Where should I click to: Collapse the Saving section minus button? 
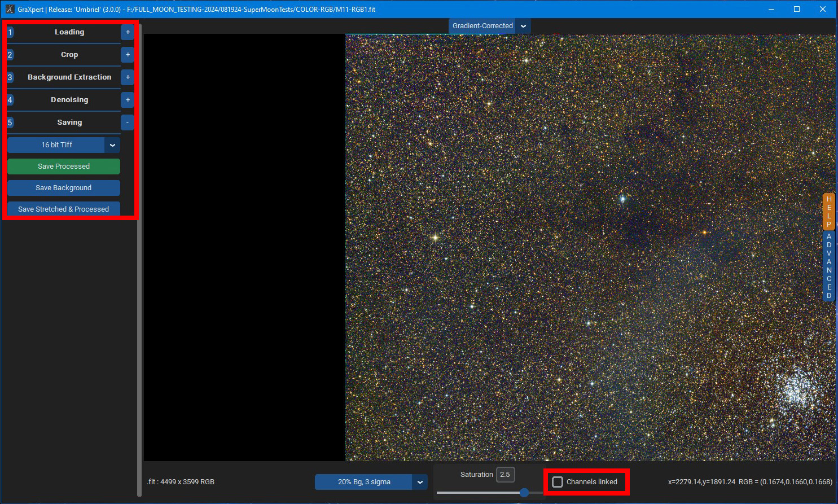tap(128, 122)
